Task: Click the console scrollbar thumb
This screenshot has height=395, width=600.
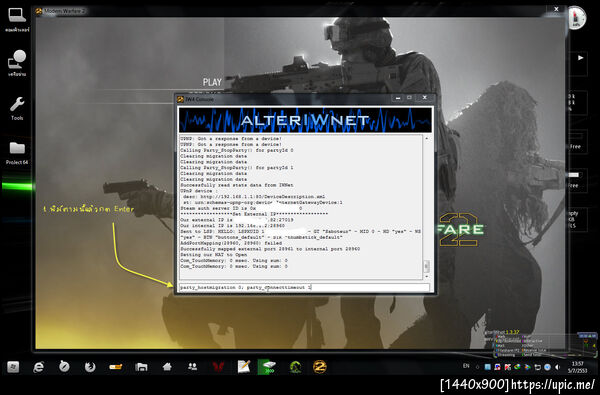Action: click(x=426, y=266)
